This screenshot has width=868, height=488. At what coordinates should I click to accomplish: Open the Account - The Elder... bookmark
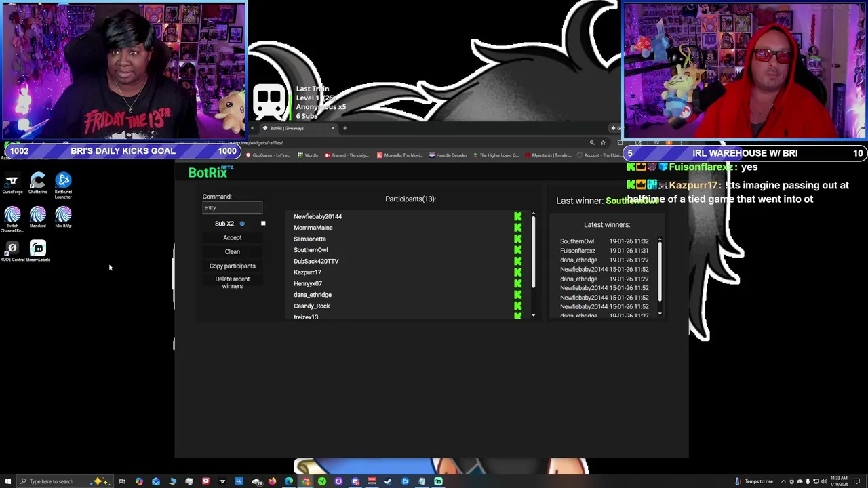[x=599, y=155]
